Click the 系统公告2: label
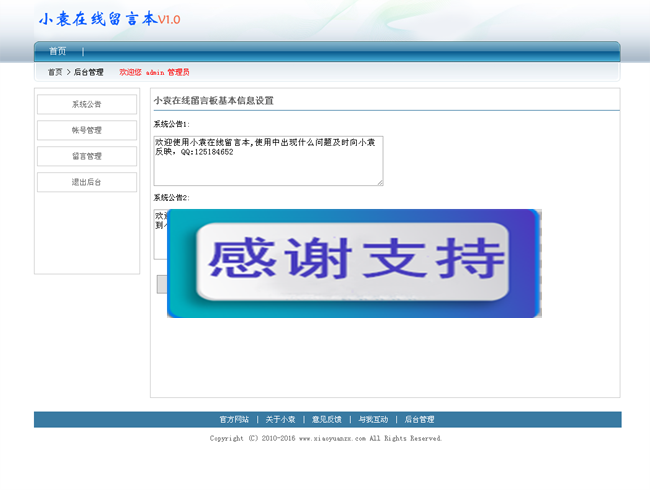Image resolution: width=650 pixels, height=490 pixels. pos(171,198)
